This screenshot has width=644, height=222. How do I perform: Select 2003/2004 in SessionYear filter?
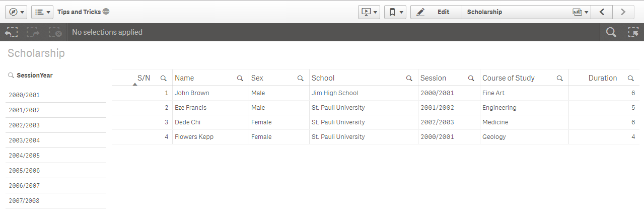pyautogui.click(x=24, y=140)
